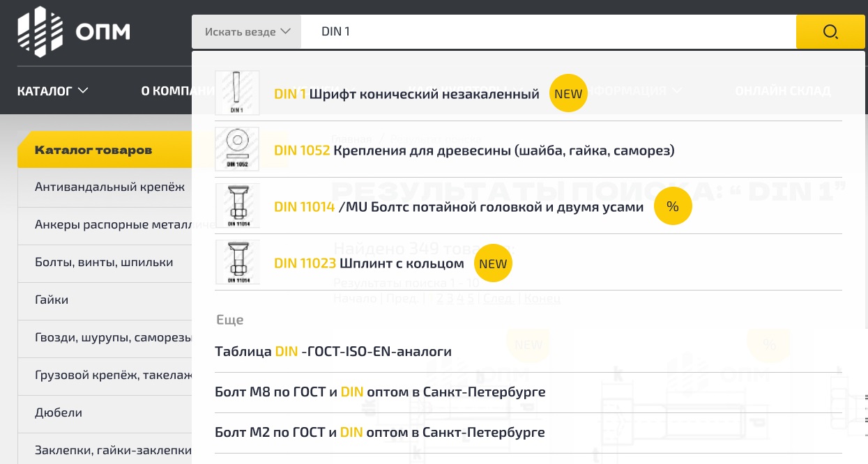
Task: Click thumbnail beside Шплинт с кольцом
Action: 237,263
